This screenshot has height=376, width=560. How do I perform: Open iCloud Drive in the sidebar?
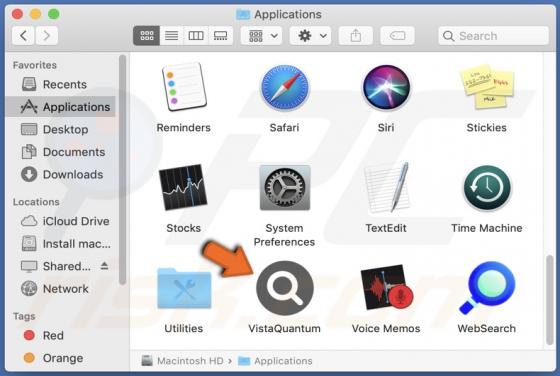(x=61, y=221)
